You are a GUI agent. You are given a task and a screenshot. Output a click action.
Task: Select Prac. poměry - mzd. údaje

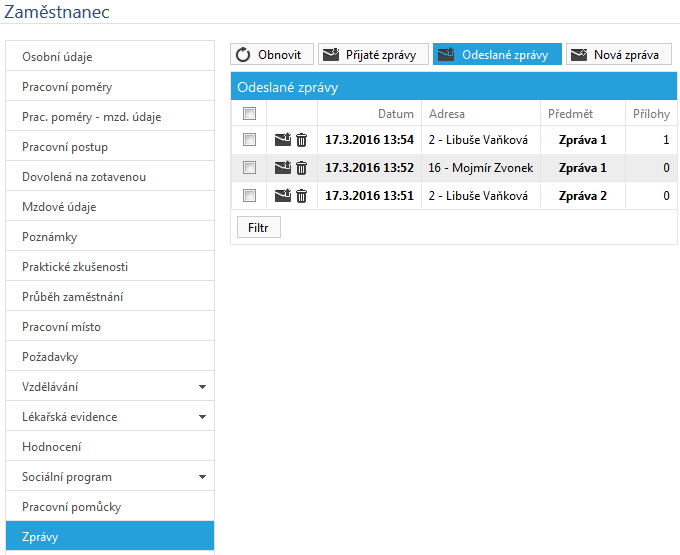click(110, 116)
